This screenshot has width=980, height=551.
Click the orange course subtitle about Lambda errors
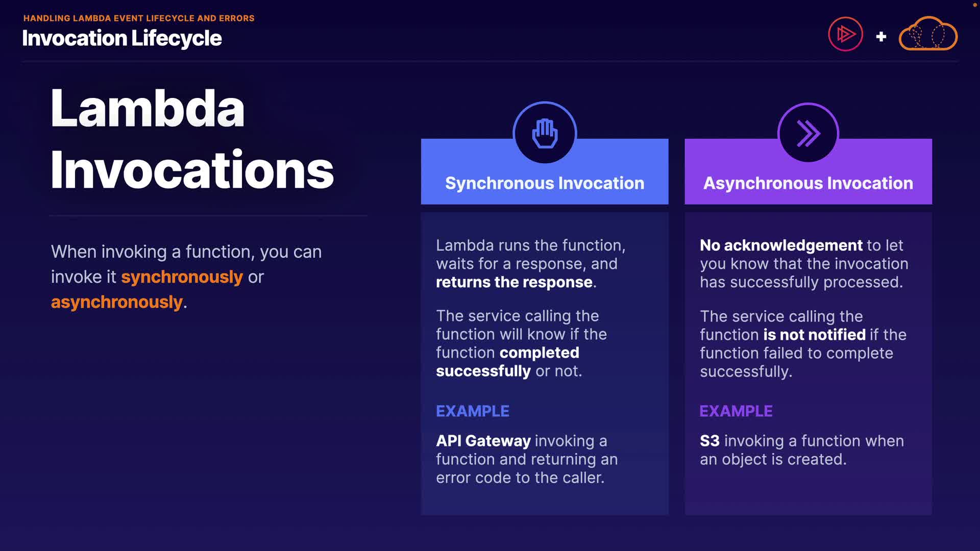pos(139,18)
